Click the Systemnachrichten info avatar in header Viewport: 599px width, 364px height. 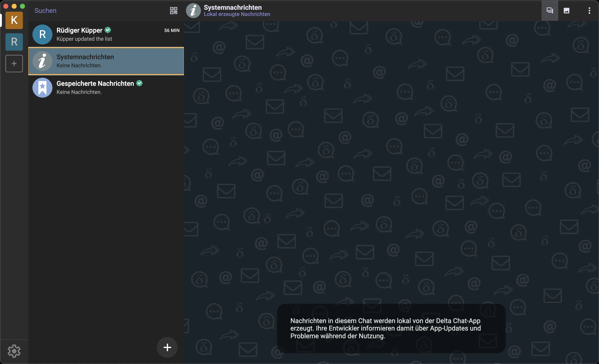[193, 10]
